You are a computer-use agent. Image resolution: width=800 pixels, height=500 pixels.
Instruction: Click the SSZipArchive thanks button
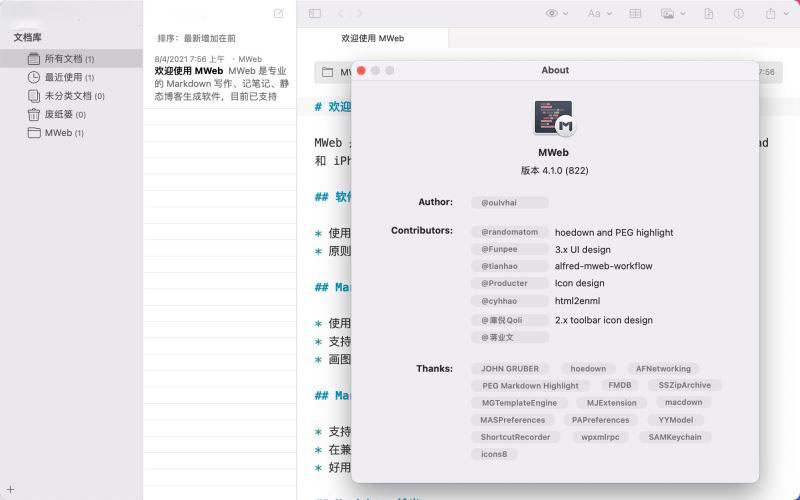[685, 385]
